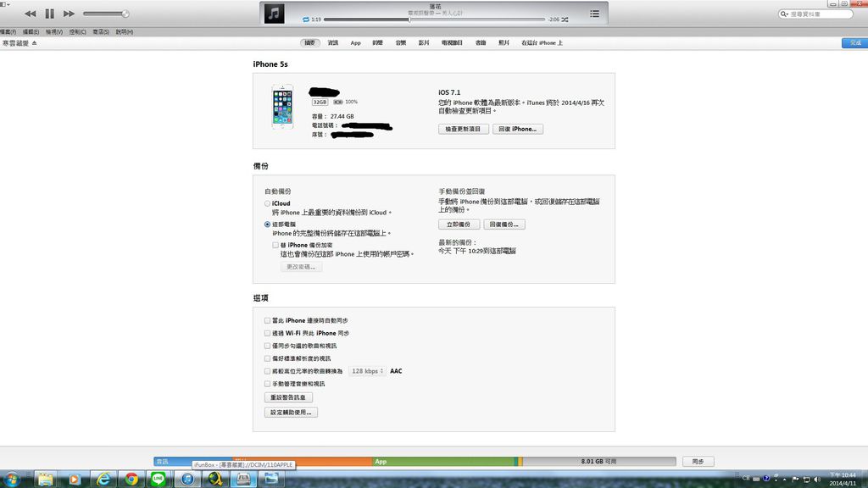Viewport: 868px width, 488px height.
Task: Eject the iPhone using the eject icon
Action: click(34, 42)
